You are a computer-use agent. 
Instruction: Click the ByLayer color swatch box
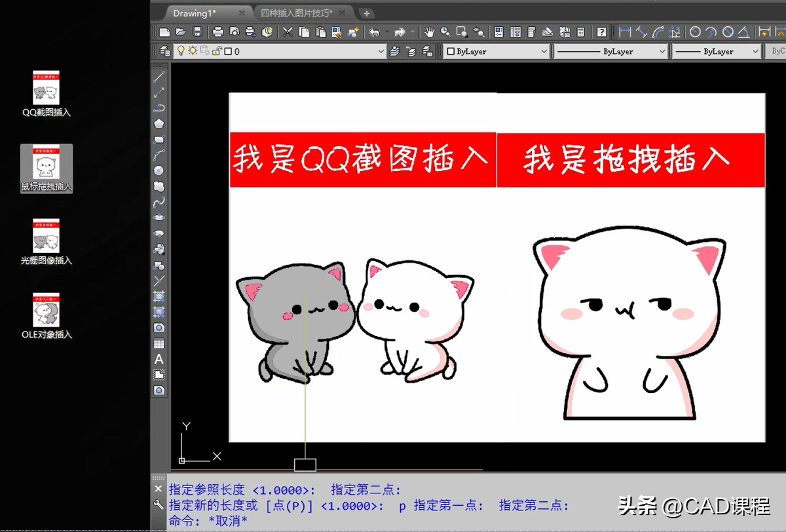click(451, 51)
